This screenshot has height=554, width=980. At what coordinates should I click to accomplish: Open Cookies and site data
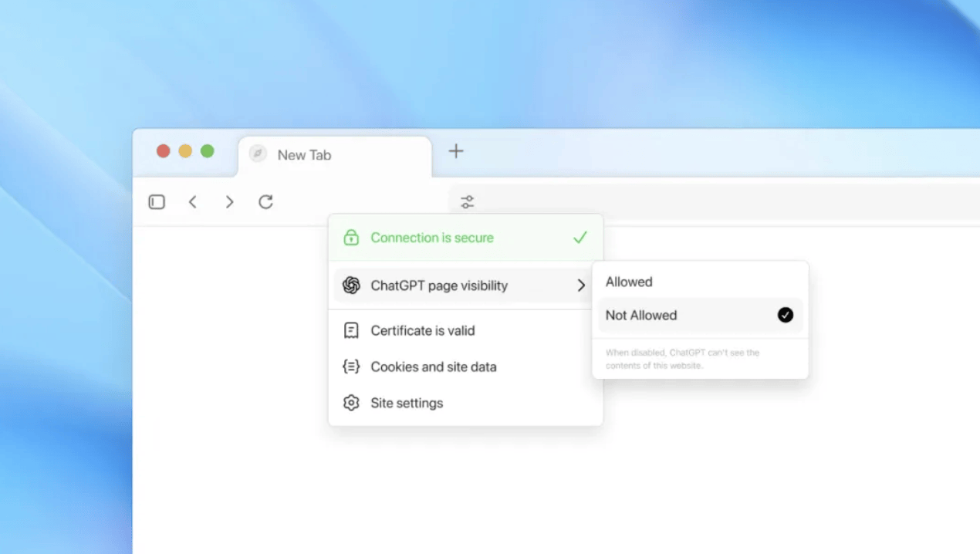coord(433,367)
